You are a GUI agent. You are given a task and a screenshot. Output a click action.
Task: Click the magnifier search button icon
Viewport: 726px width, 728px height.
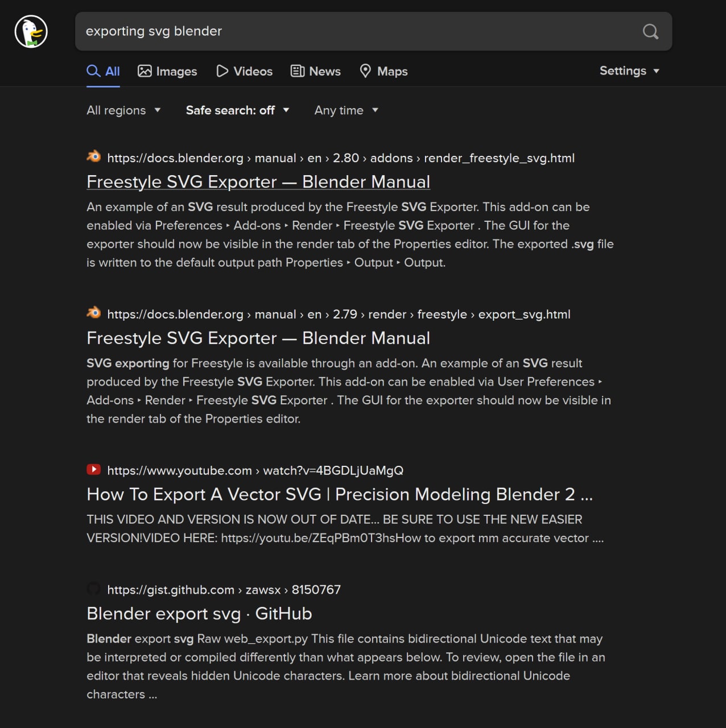point(650,31)
